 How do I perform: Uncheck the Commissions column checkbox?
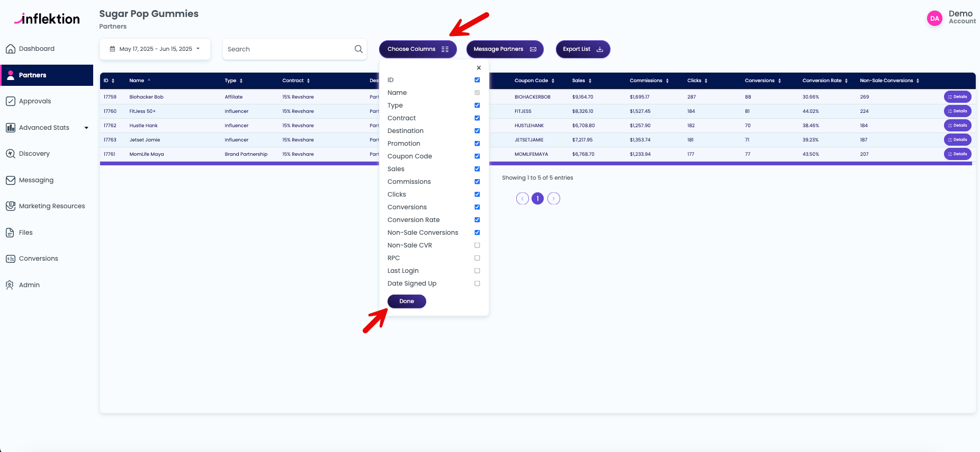pyautogui.click(x=477, y=182)
